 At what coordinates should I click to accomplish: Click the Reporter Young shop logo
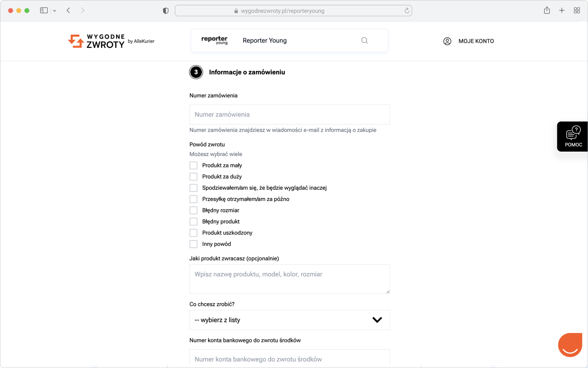coord(214,40)
